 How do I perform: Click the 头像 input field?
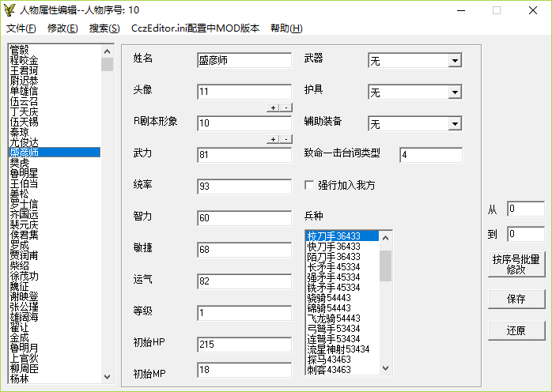pyautogui.click(x=244, y=92)
